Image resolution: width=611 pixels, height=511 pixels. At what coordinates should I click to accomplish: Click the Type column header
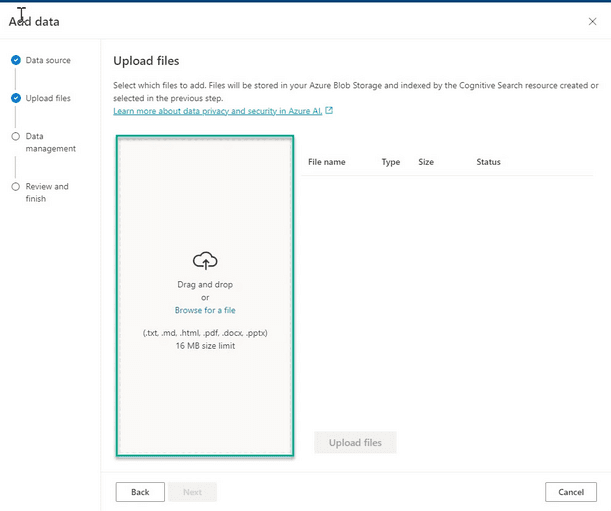tap(390, 162)
